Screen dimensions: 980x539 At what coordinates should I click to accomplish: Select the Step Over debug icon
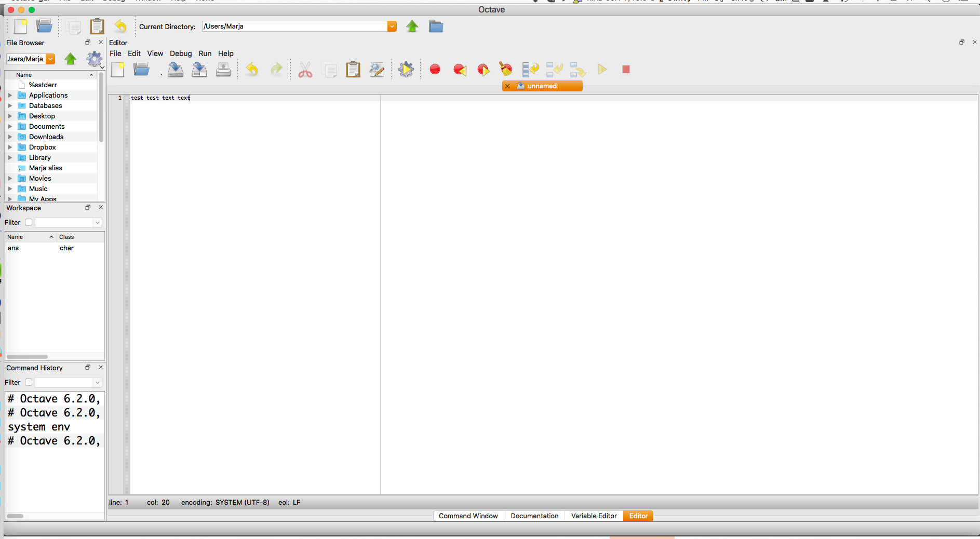pyautogui.click(x=530, y=69)
